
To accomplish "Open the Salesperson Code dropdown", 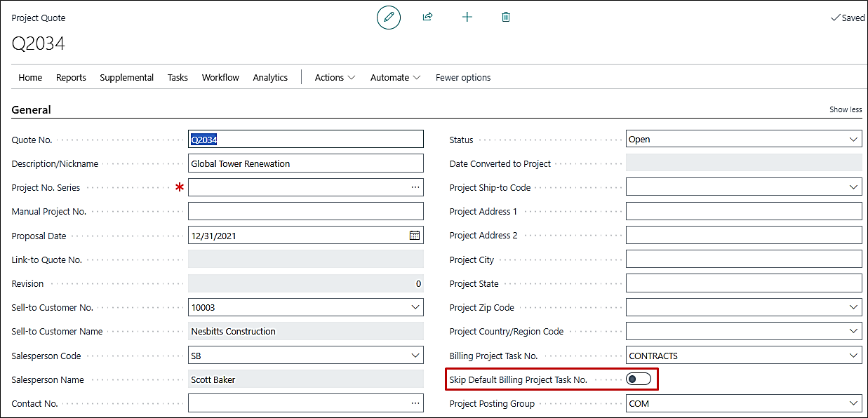I will (415, 356).
